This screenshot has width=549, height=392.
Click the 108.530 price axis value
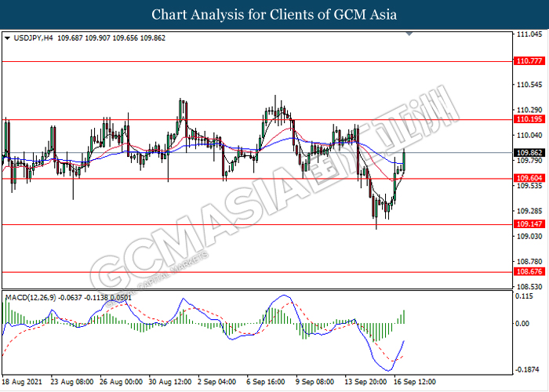529,287
